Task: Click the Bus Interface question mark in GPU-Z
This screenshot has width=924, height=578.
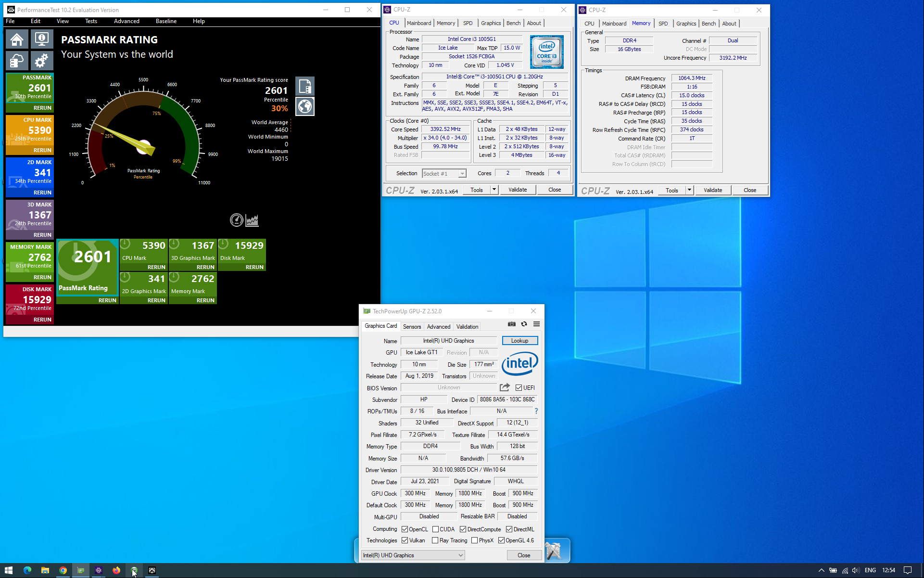Action: (536, 411)
